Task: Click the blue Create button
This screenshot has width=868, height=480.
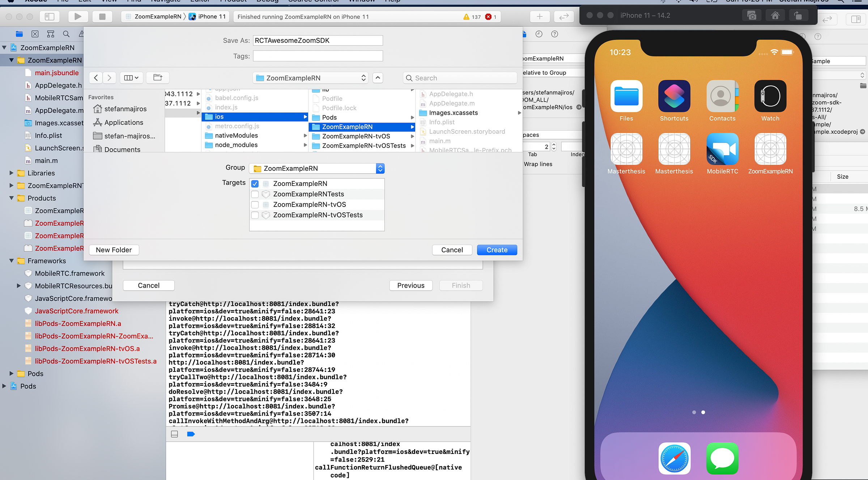Action: [497, 250]
